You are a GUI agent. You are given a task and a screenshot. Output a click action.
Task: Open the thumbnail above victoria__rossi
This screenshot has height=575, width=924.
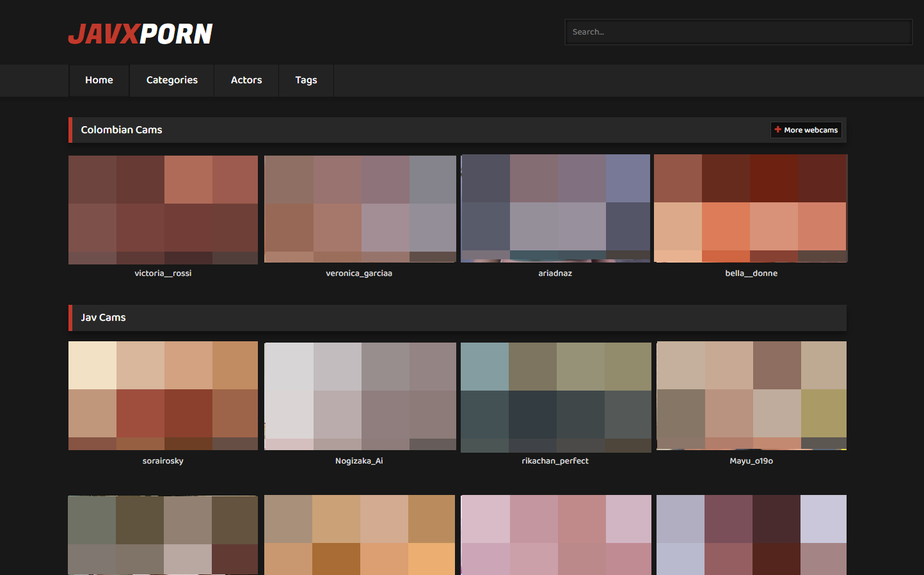(x=163, y=209)
